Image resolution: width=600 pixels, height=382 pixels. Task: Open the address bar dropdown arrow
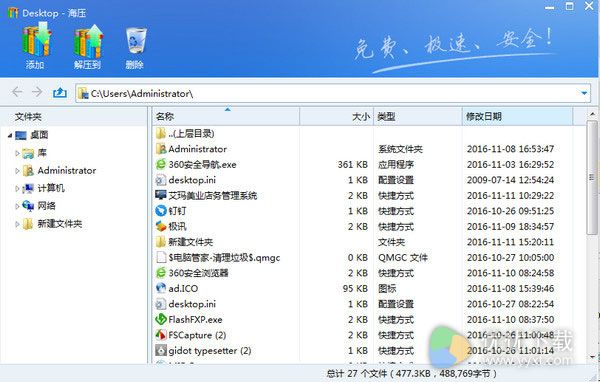[584, 93]
